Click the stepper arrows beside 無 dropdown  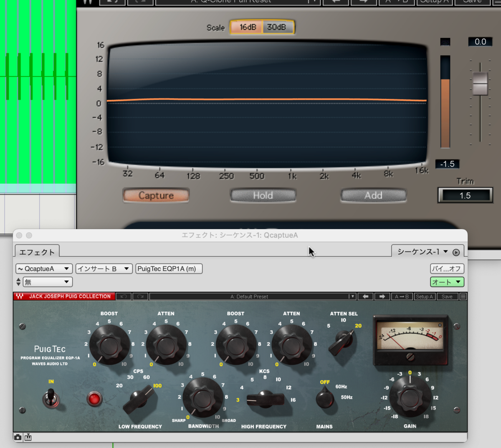[x=18, y=282]
